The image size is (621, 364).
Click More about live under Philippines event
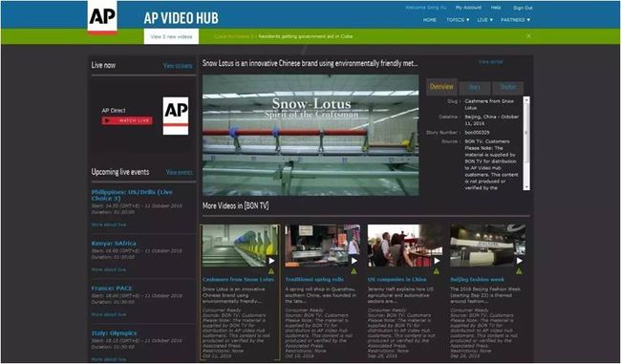pyautogui.click(x=109, y=225)
